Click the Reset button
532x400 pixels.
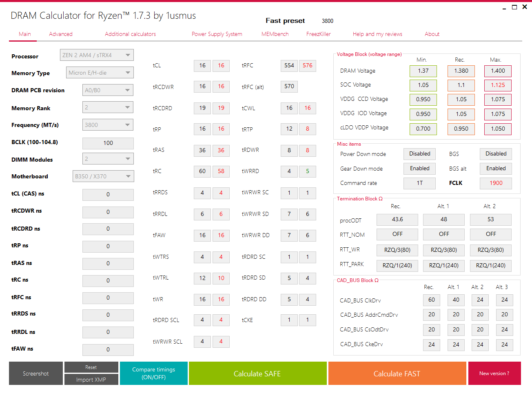click(x=91, y=367)
